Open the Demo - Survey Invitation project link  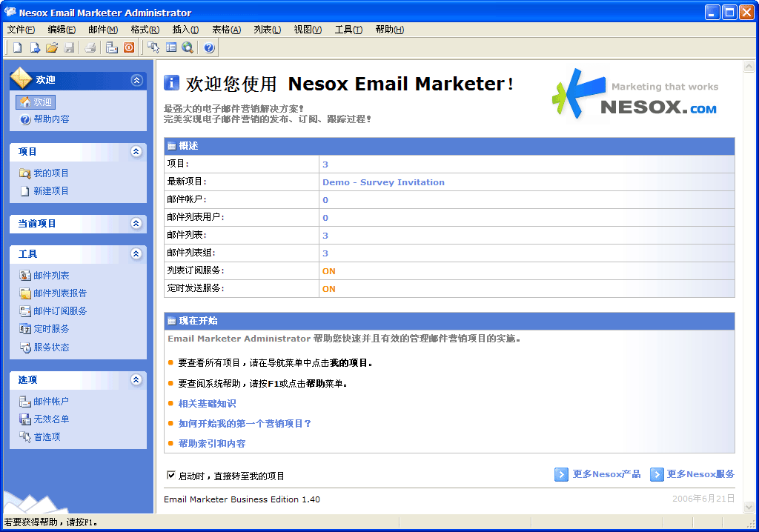[383, 182]
